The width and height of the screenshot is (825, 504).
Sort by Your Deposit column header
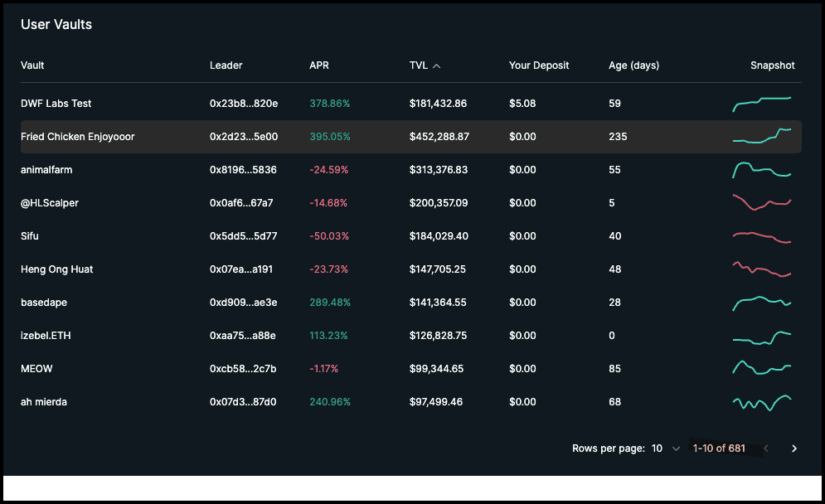point(539,65)
